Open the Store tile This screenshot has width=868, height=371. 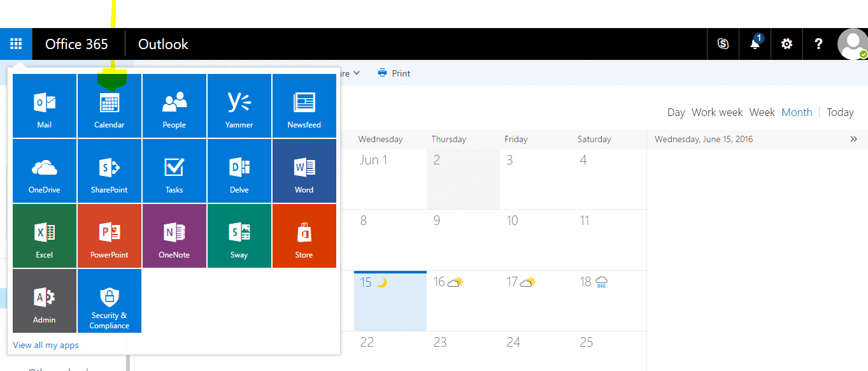coord(304,235)
